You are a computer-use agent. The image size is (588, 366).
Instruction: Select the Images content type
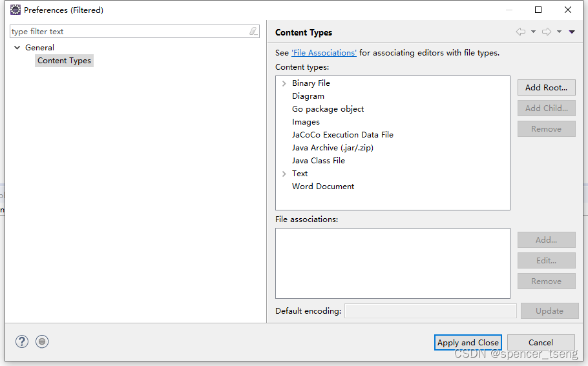pyautogui.click(x=306, y=122)
